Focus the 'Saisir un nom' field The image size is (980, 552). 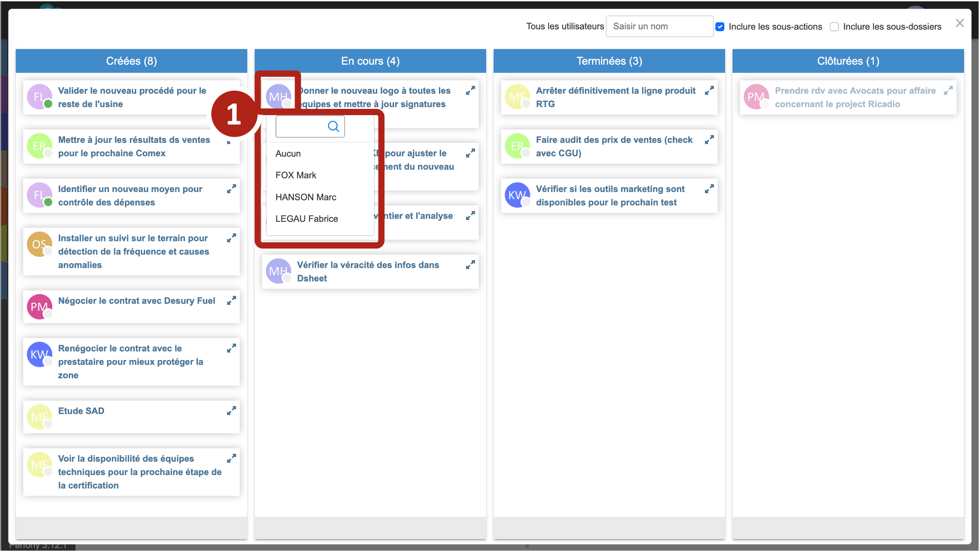pyautogui.click(x=659, y=26)
